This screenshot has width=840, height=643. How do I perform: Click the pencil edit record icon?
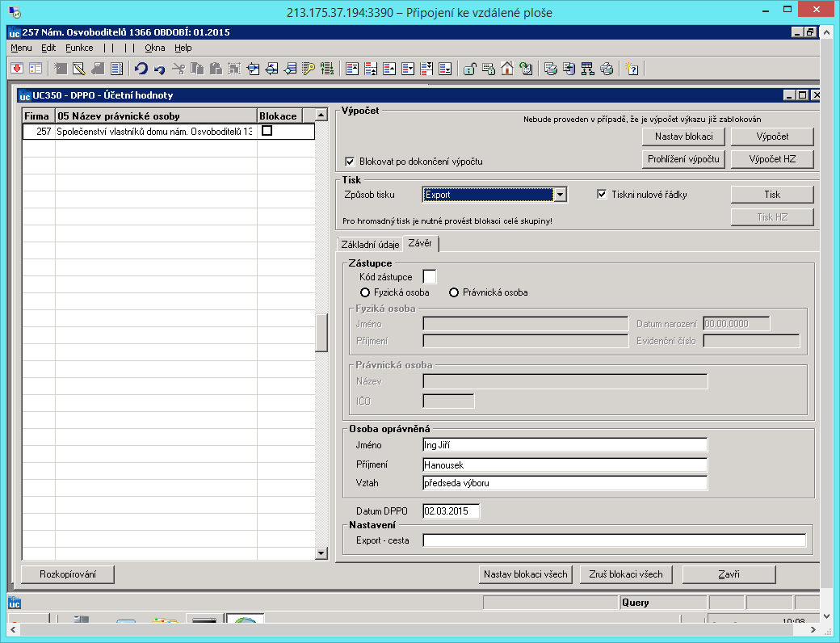79,69
